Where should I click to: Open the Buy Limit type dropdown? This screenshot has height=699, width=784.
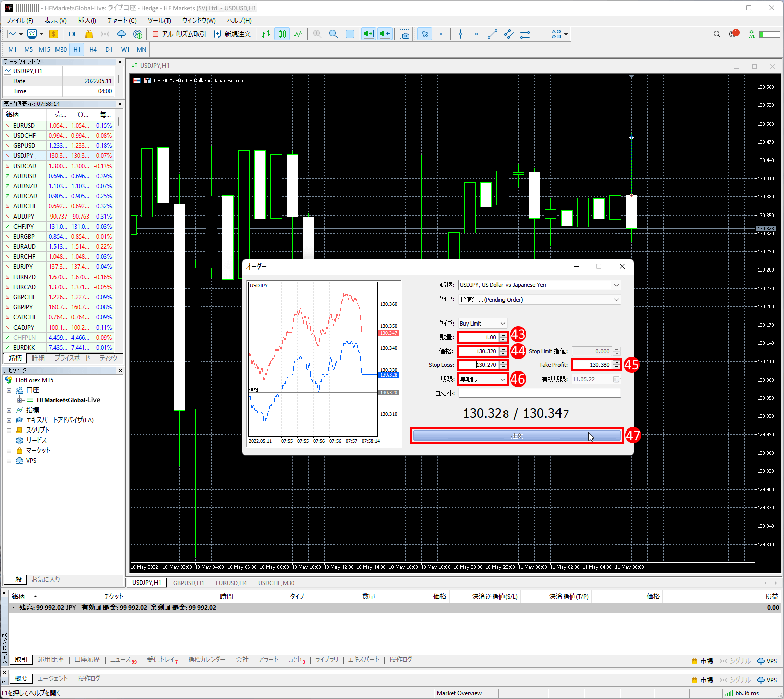(482, 324)
